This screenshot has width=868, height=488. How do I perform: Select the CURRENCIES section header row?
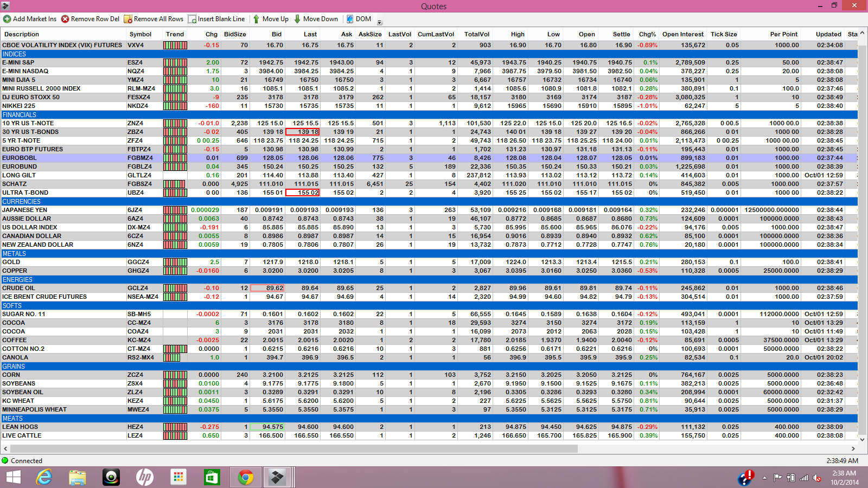429,201
